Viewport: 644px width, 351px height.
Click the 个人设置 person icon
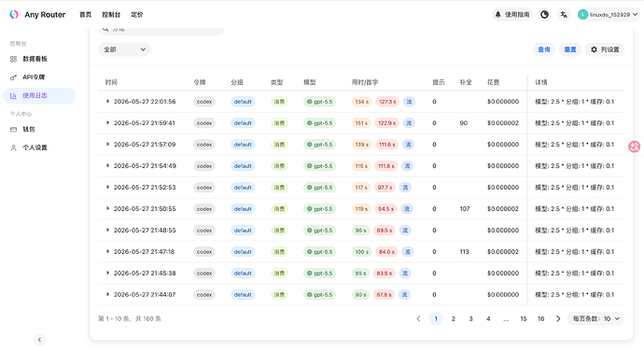pos(14,147)
